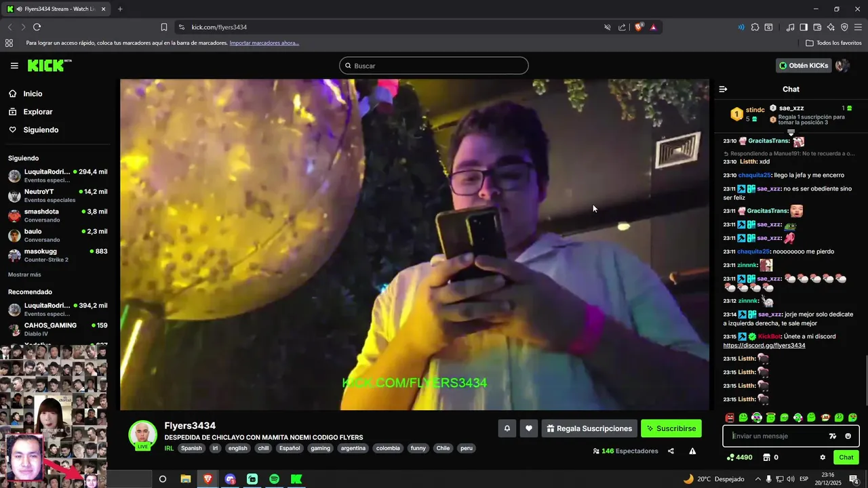Toggle the notification bell for Flyers3434
This screenshot has height=488, width=868.
[507, 428]
